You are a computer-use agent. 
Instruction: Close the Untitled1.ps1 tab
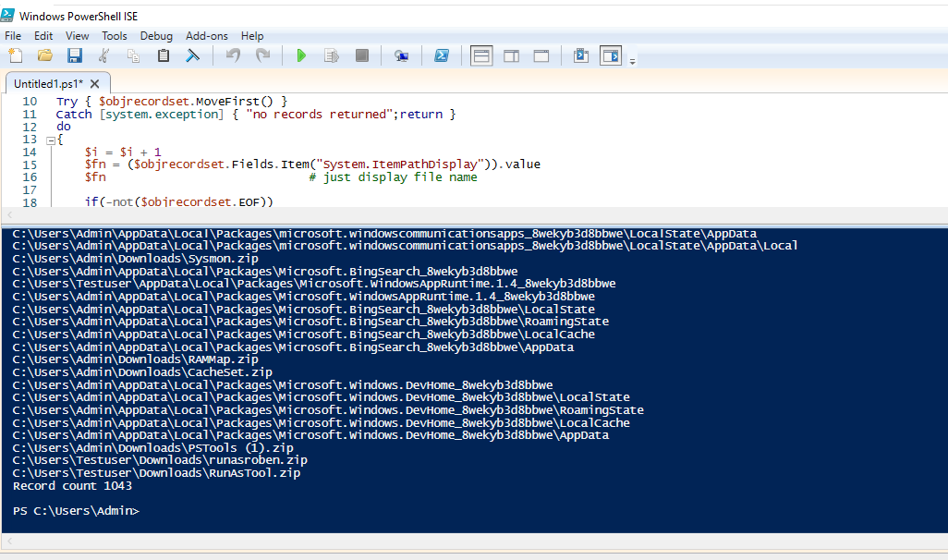tap(95, 84)
